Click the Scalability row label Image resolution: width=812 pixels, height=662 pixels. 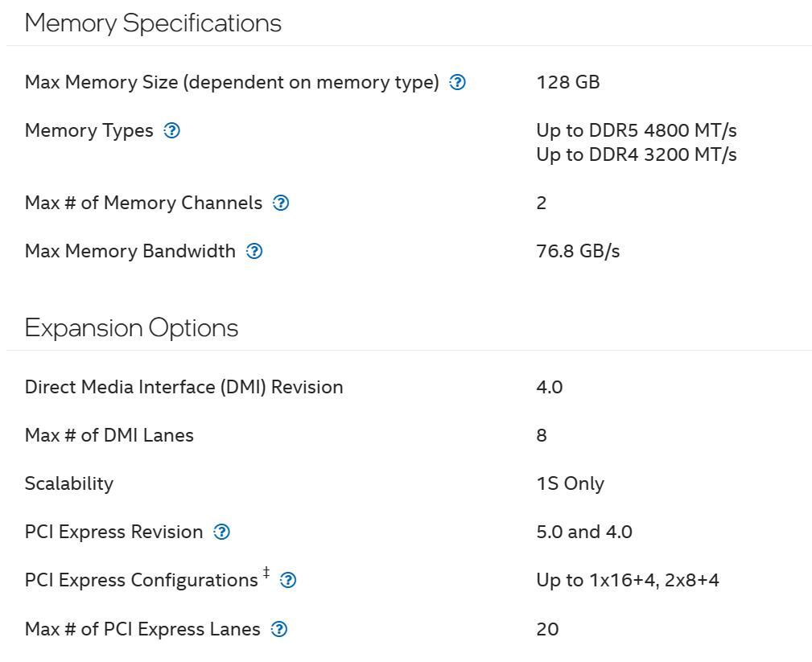(68, 483)
